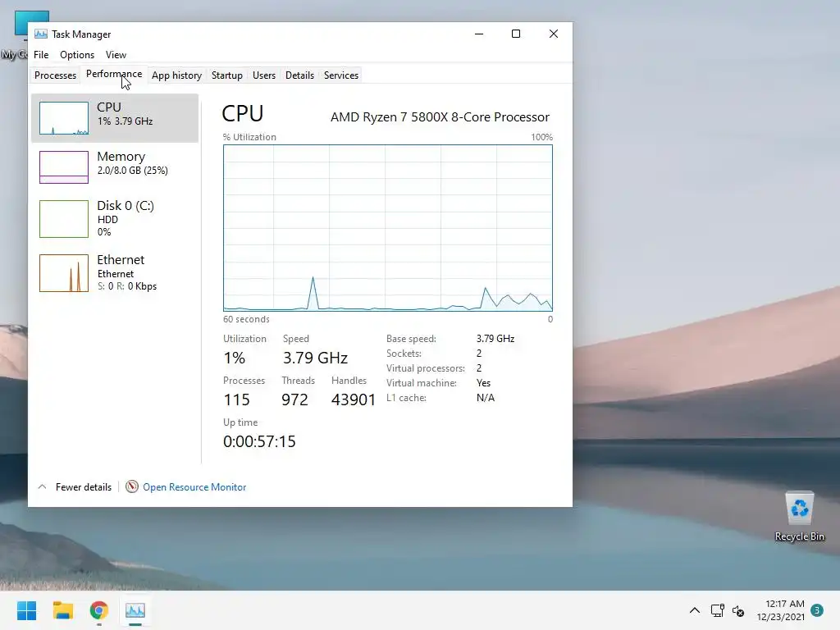Switch to the Processes tab
840x630 pixels.
pyautogui.click(x=55, y=75)
